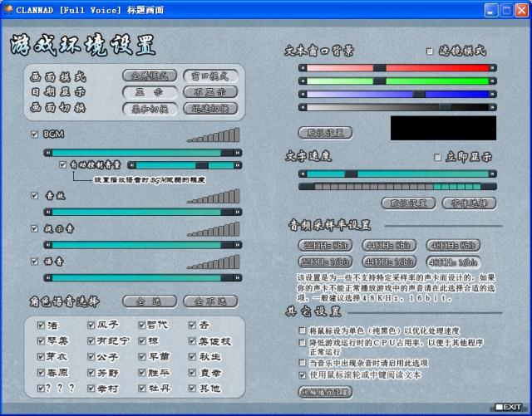Disable the 音效 checkbox

(x=34, y=196)
